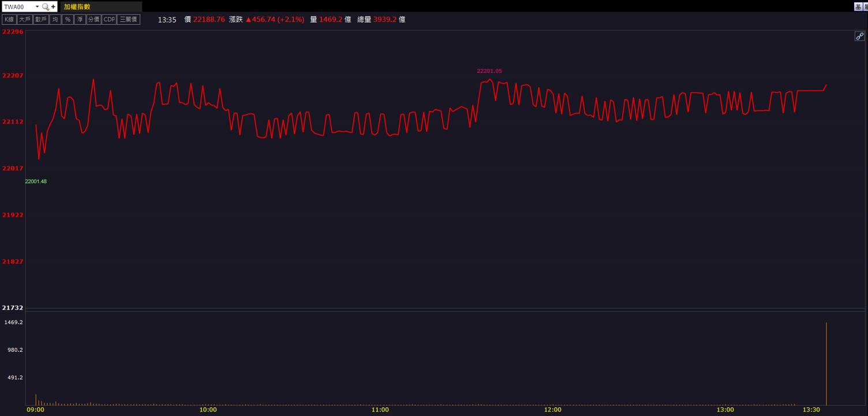Click the time reading 13:35
868x416 pixels.
tap(167, 20)
